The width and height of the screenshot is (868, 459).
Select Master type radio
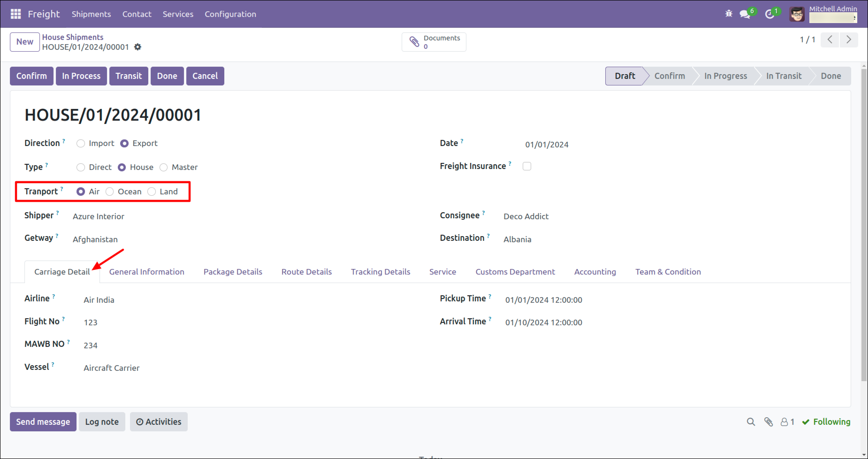point(163,168)
